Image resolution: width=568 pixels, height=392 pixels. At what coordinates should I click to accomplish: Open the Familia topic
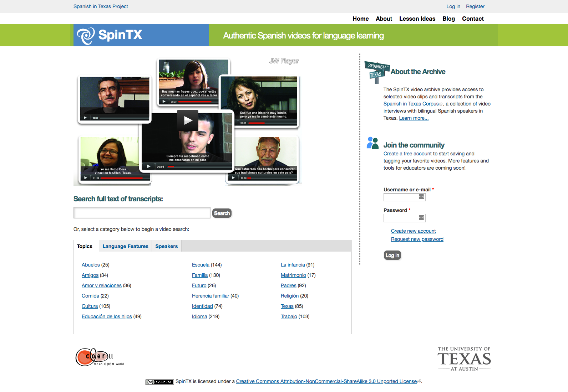[200, 275]
